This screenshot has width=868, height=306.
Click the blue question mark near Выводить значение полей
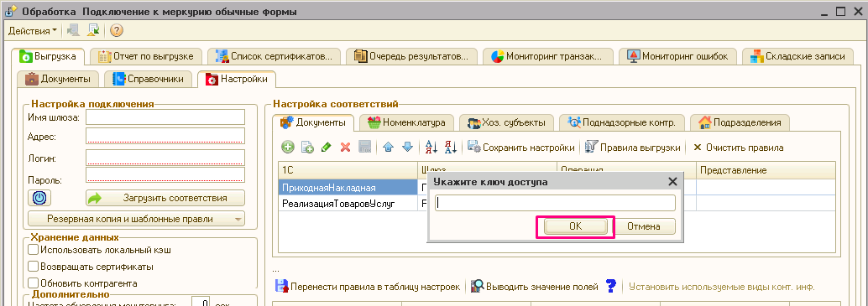click(x=610, y=286)
